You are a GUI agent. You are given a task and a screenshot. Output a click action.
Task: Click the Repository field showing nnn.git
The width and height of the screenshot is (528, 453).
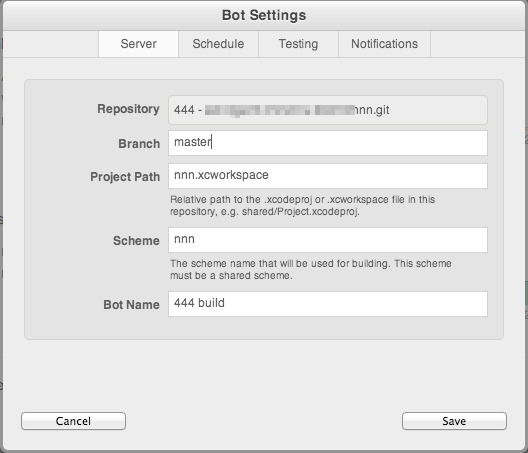coord(328,110)
